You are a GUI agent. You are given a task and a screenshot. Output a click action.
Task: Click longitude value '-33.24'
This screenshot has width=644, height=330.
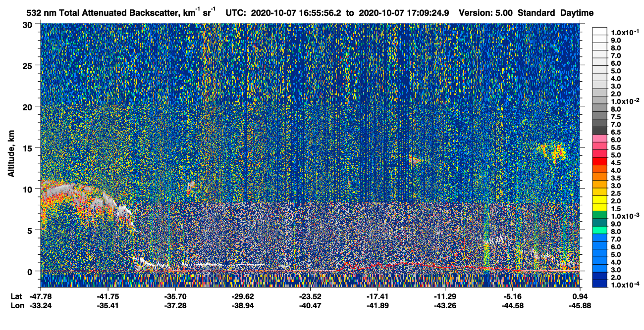[x=41, y=306]
